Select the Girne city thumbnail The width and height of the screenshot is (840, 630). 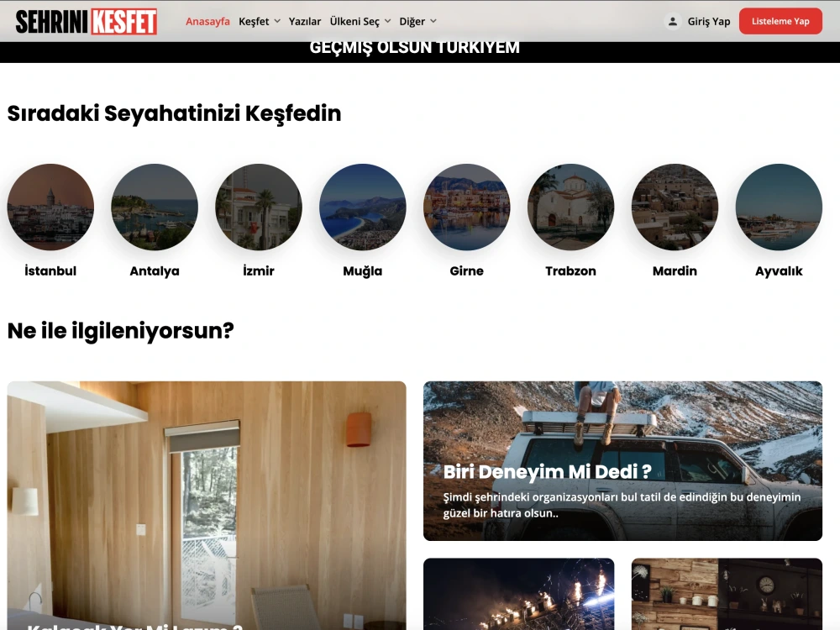466,207
